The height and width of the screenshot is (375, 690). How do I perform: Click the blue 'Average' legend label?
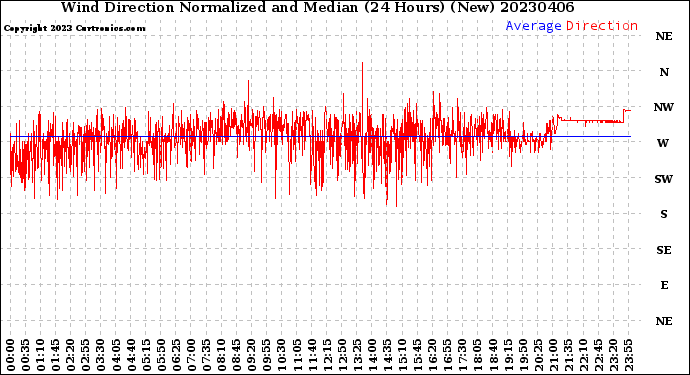tap(533, 26)
